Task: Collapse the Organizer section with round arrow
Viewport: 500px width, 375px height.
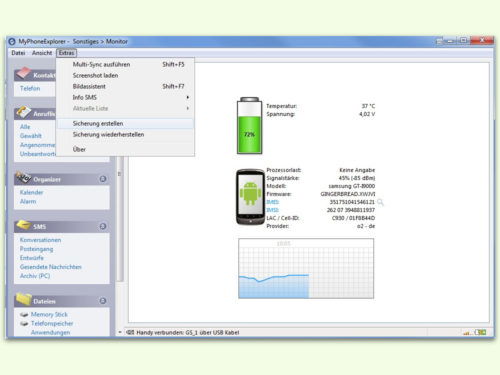Action: (x=103, y=179)
